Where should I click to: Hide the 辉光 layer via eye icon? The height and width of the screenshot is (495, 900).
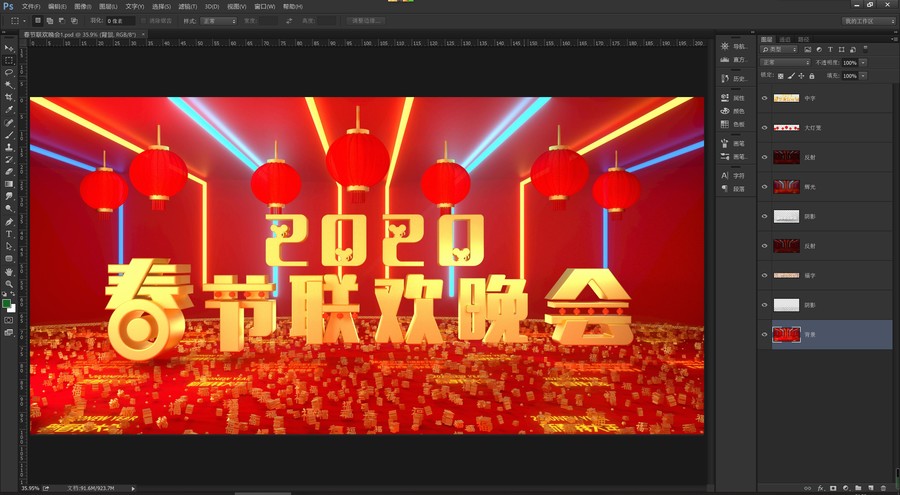pyautogui.click(x=765, y=187)
